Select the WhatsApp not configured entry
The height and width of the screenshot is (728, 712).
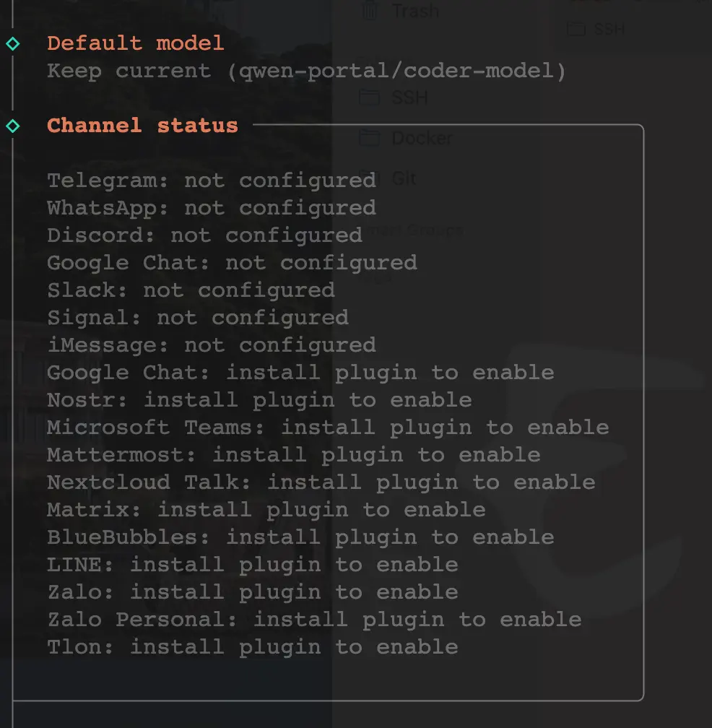coord(211,208)
